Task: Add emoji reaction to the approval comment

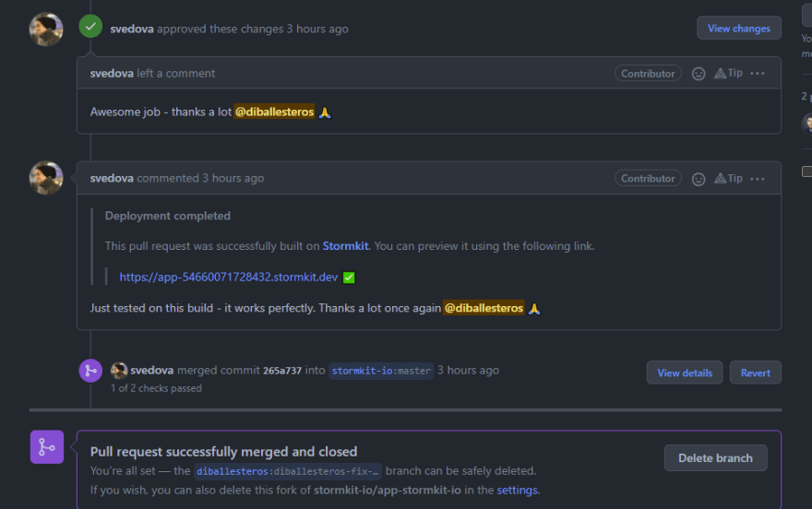Action: point(699,74)
